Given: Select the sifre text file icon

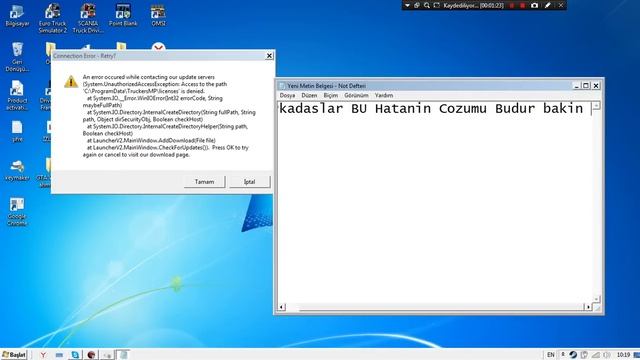Looking at the screenshot, I should click(x=17, y=131).
